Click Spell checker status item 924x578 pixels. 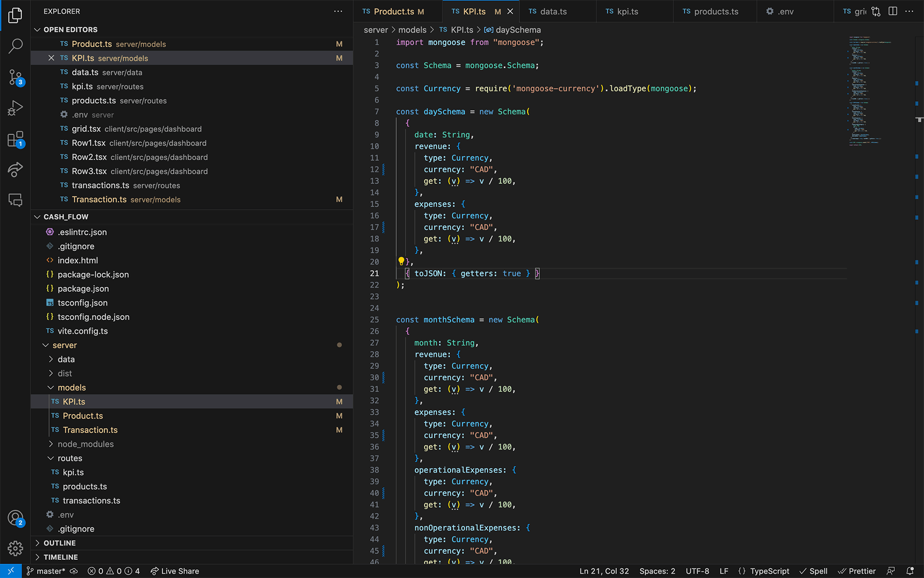[814, 571]
